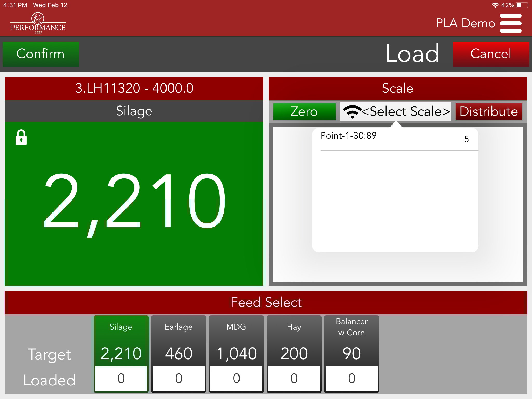Zero the scale
Viewport: 532px width, 399px height.
(x=304, y=112)
